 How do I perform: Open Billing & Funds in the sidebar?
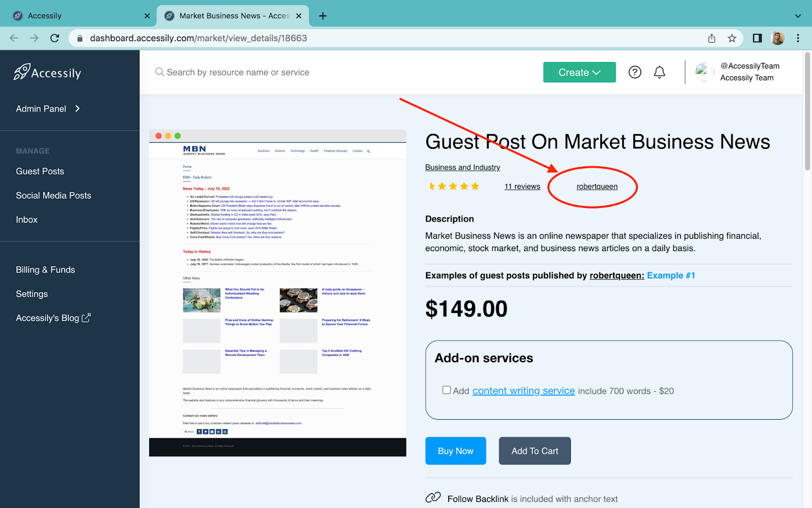point(46,270)
